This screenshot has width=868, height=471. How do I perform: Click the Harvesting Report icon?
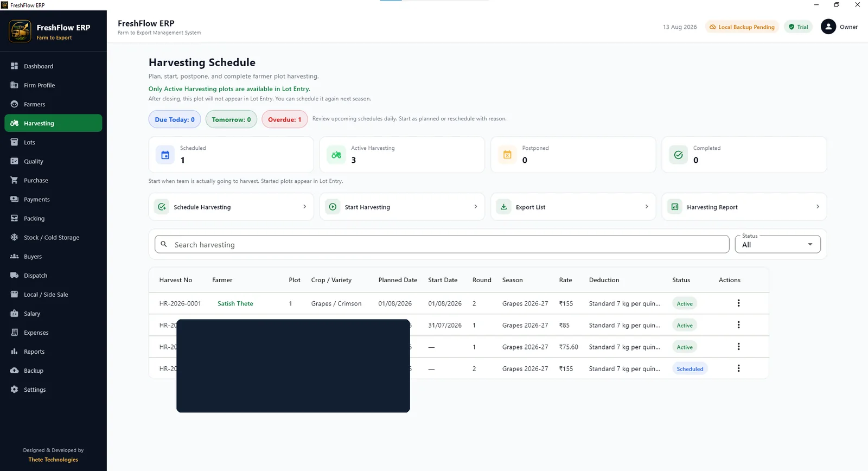(674, 207)
